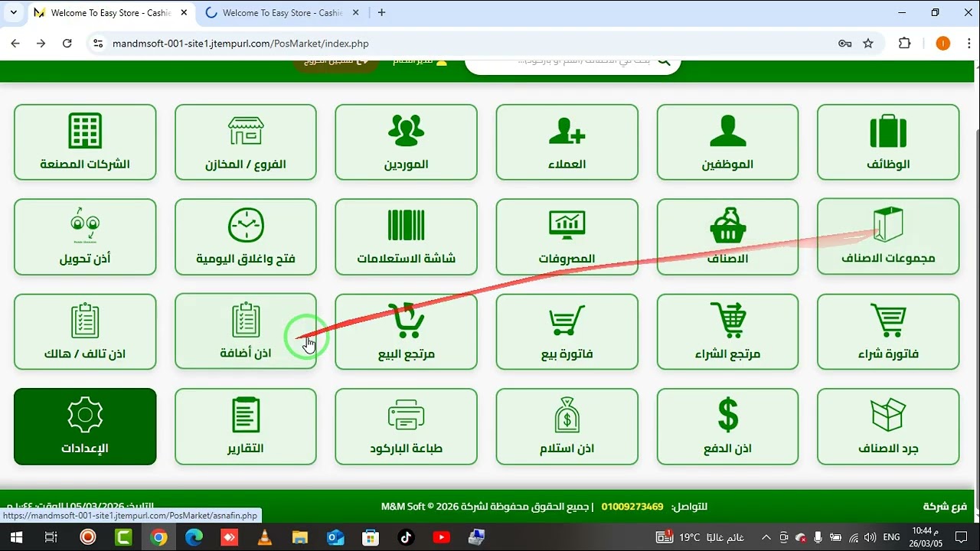
Task: Click phone number 01009273469 in footer
Action: click(x=632, y=507)
